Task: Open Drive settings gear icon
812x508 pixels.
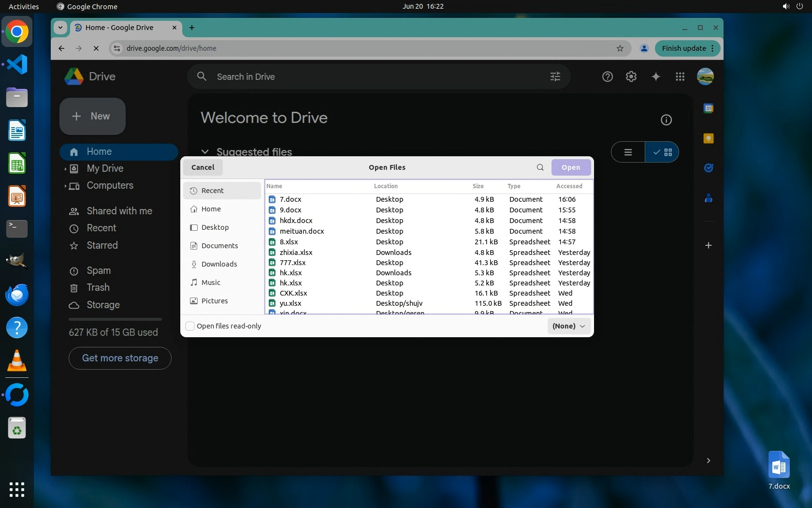Action: (x=631, y=76)
